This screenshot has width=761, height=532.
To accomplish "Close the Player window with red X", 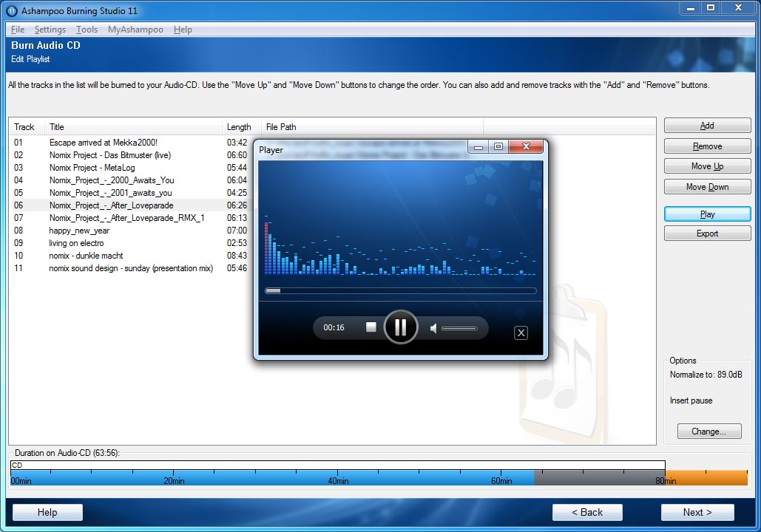I will (526, 146).
